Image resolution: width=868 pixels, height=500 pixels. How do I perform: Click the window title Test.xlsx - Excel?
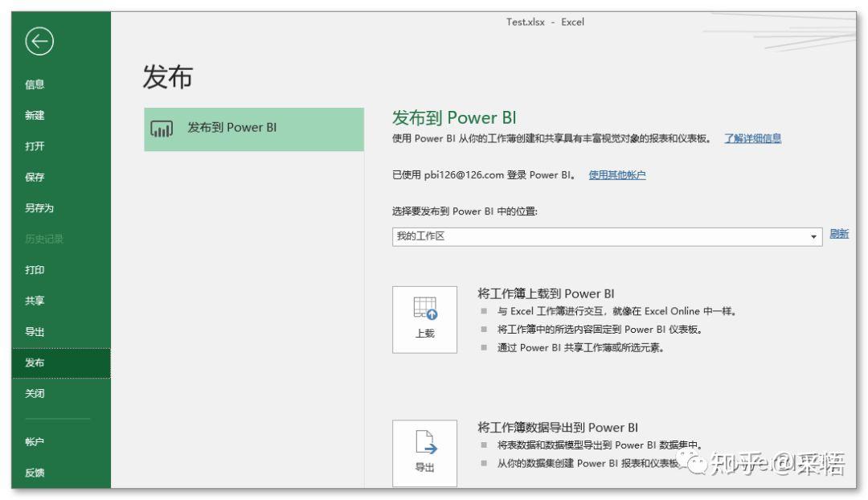545,23
